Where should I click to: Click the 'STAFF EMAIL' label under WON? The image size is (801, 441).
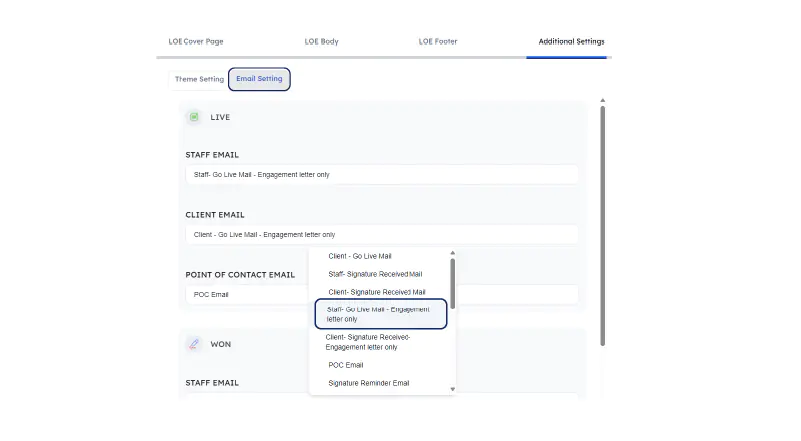212,382
